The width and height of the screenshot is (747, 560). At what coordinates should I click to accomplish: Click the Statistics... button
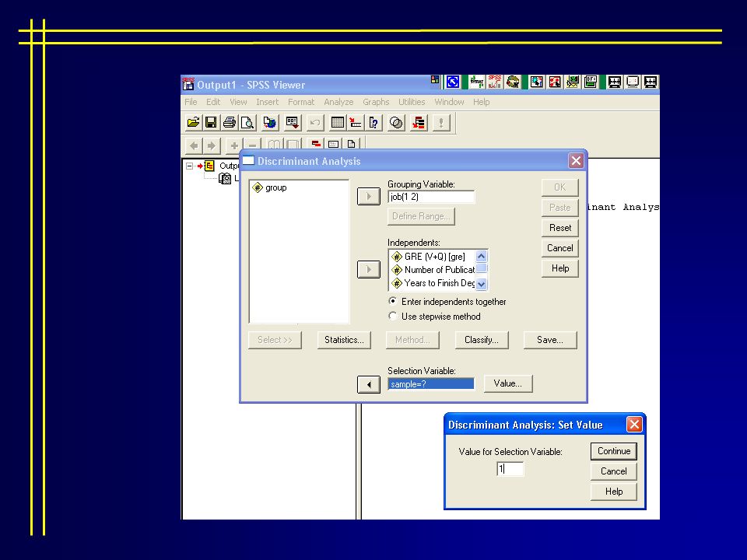[x=344, y=340]
